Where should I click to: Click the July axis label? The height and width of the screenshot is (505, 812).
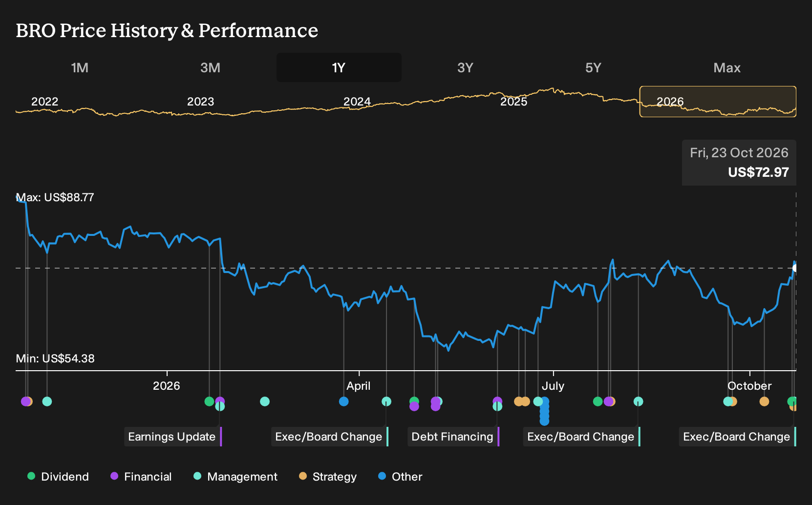[553, 386]
